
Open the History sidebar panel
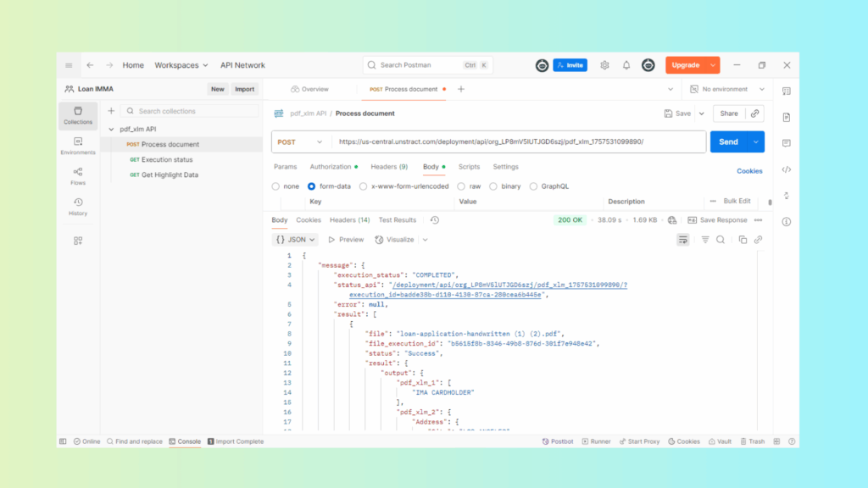coord(78,207)
